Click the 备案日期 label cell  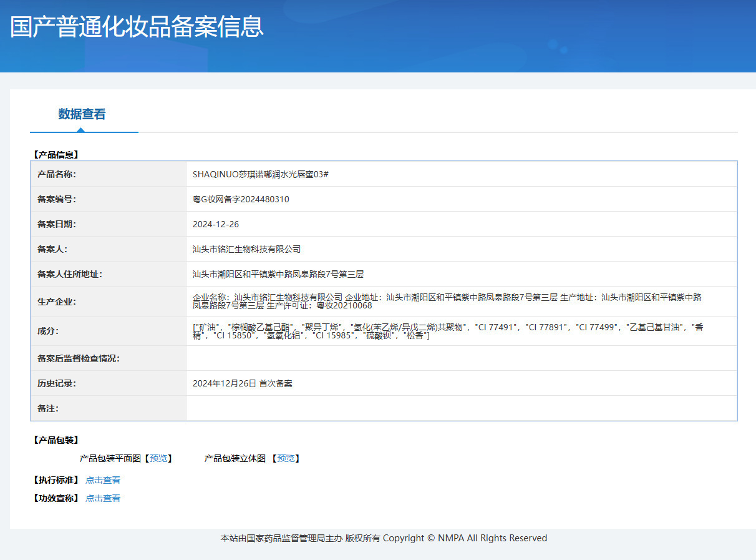click(109, 224)
